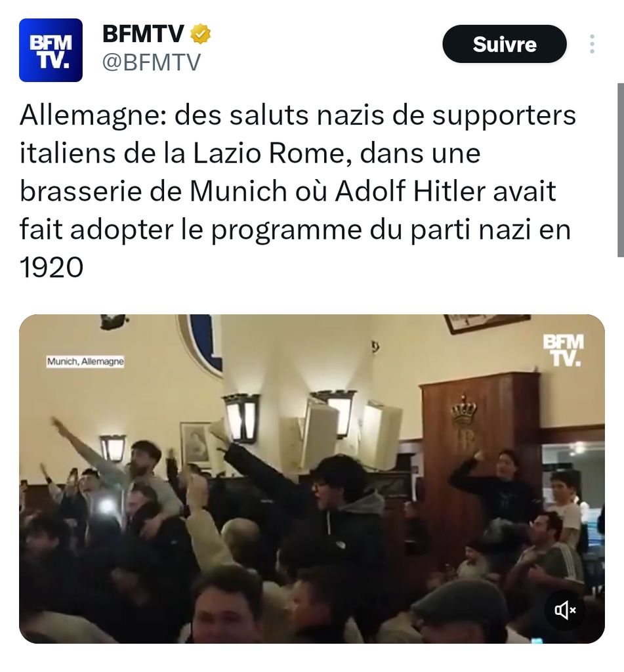Click the phone flashlight glare in the video
Viewport: 624px width, 672px height.
(105, 505)
